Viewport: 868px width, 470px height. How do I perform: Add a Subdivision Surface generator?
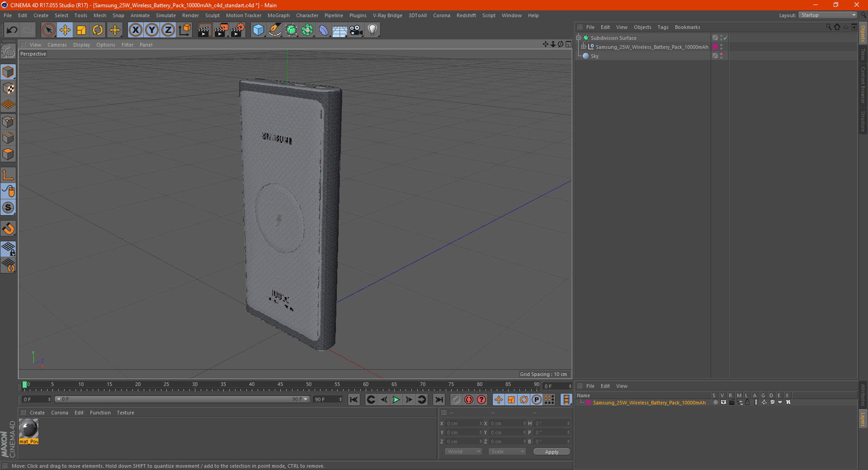click(x=291, y=30)
